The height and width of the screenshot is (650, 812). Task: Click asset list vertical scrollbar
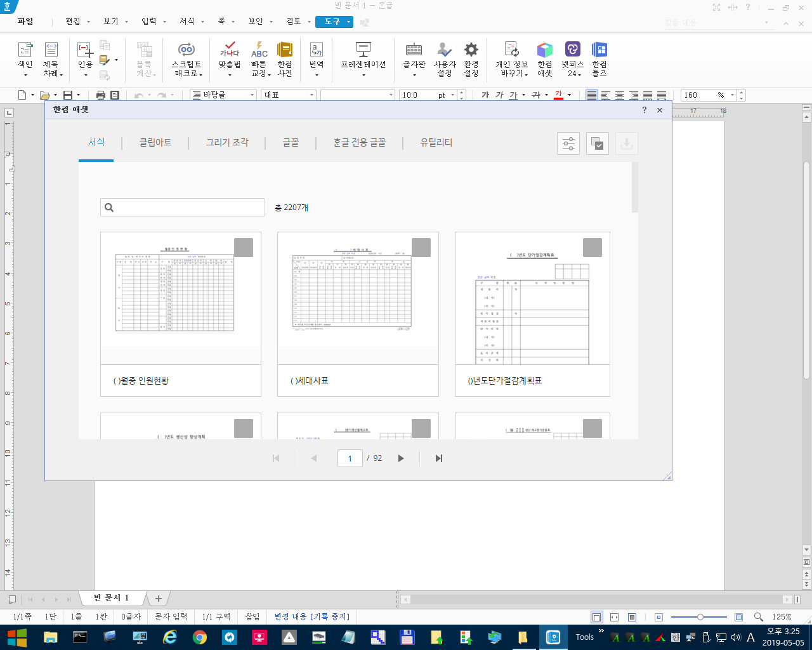click(x=635, y=187)
